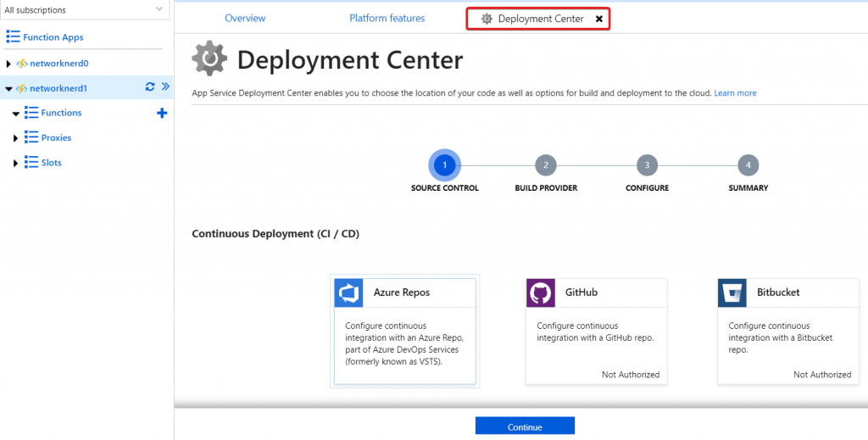Screen dimensions: 868x440
Task: Click the SOURCE CONTROL step label
Action: pyautogui.click(x=444, y=188)
